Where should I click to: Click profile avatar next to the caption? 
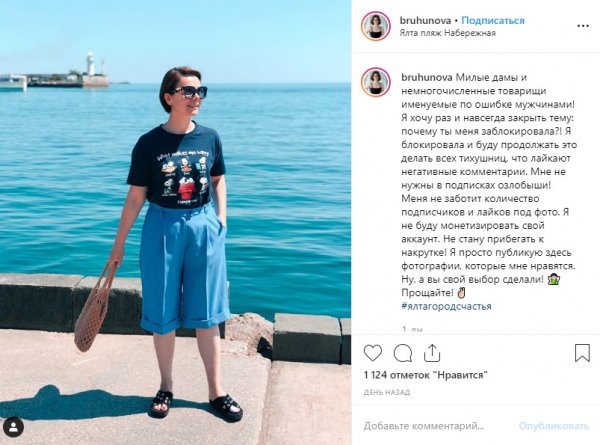[x=375, y=83]
